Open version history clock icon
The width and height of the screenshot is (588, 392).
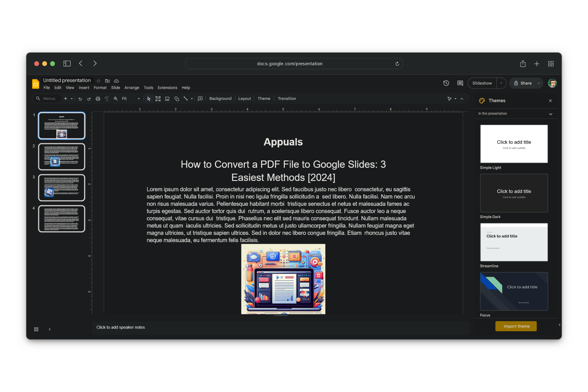click(x=446, y=83)
